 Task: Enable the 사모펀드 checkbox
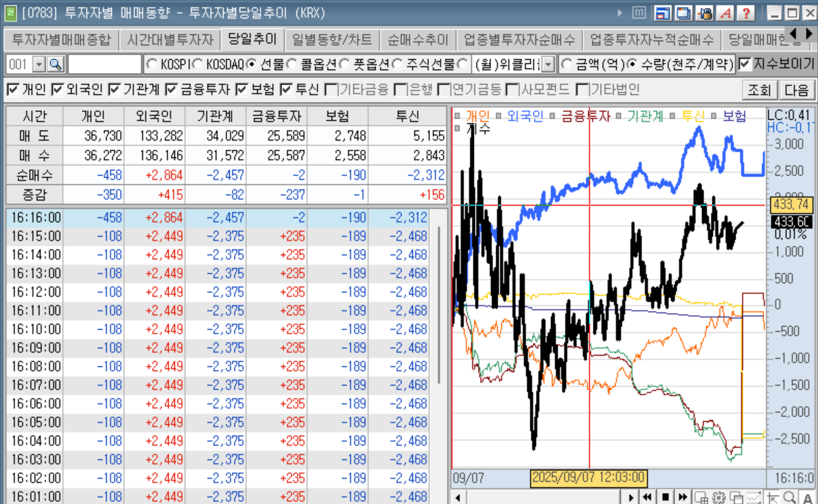tap(512, 89)
